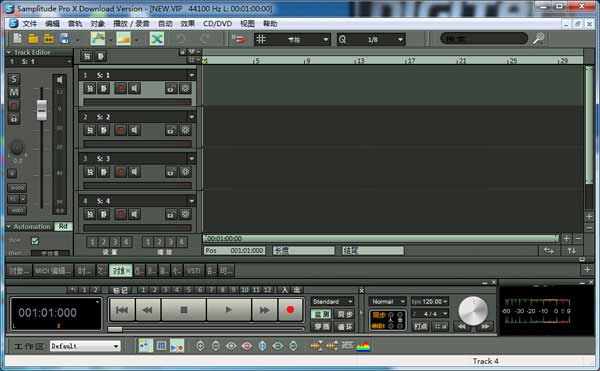Click the search magnifier icon

click(539, 39)
